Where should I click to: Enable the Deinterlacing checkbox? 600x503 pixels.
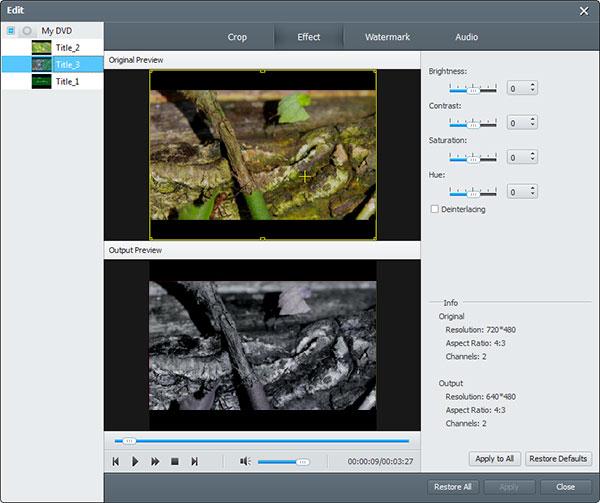coord(435,209)
